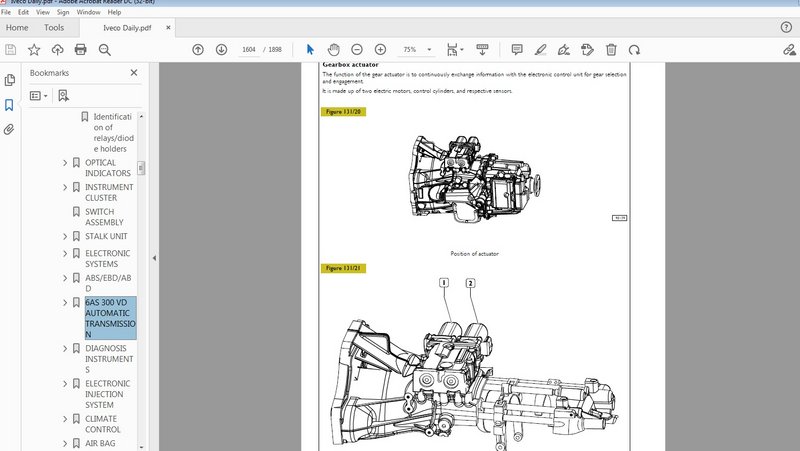Zoom in with the plus icon
The width and height of the screenshot is (800, 451).
click(380, 49)
